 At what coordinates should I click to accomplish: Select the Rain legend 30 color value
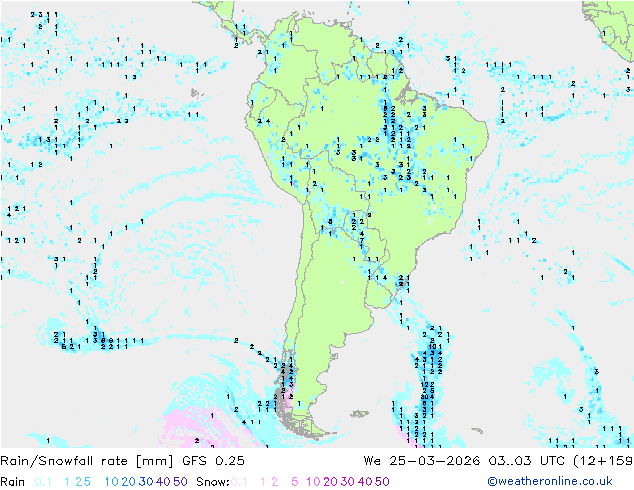pos(146,482)
